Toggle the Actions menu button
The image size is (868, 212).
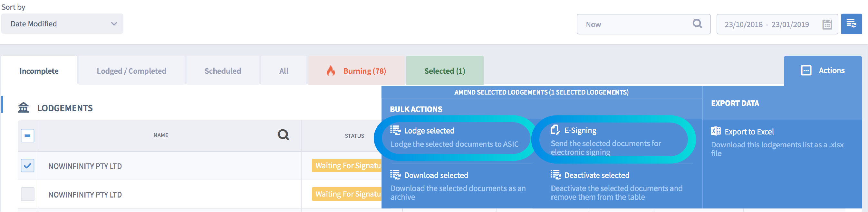pyautogui.click(x=823, y=71)
